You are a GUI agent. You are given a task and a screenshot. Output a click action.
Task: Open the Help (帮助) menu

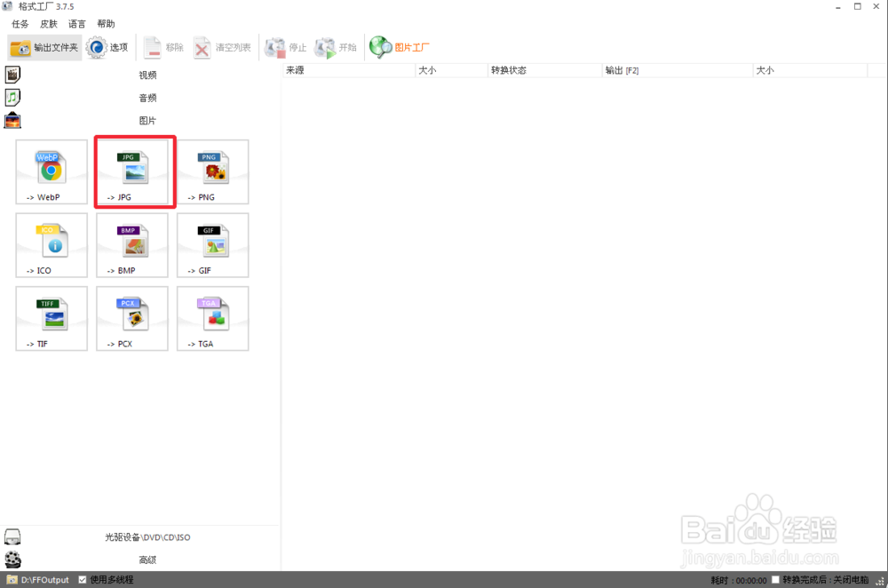[x=106, y=24]
